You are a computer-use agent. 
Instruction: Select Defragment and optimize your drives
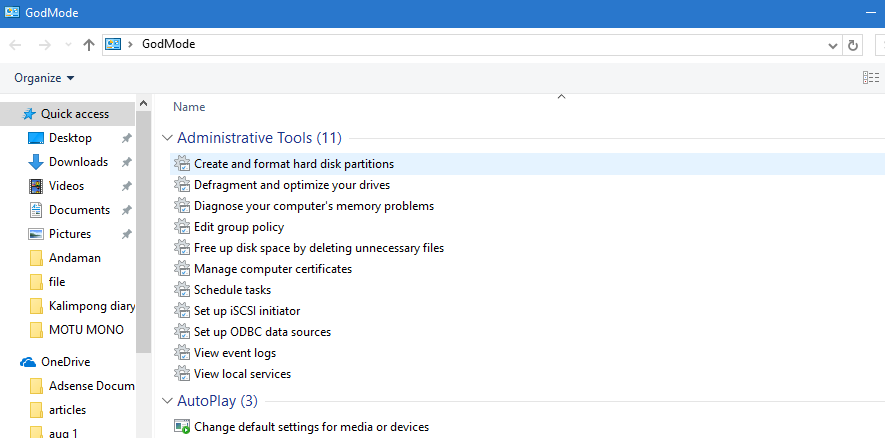292,185
